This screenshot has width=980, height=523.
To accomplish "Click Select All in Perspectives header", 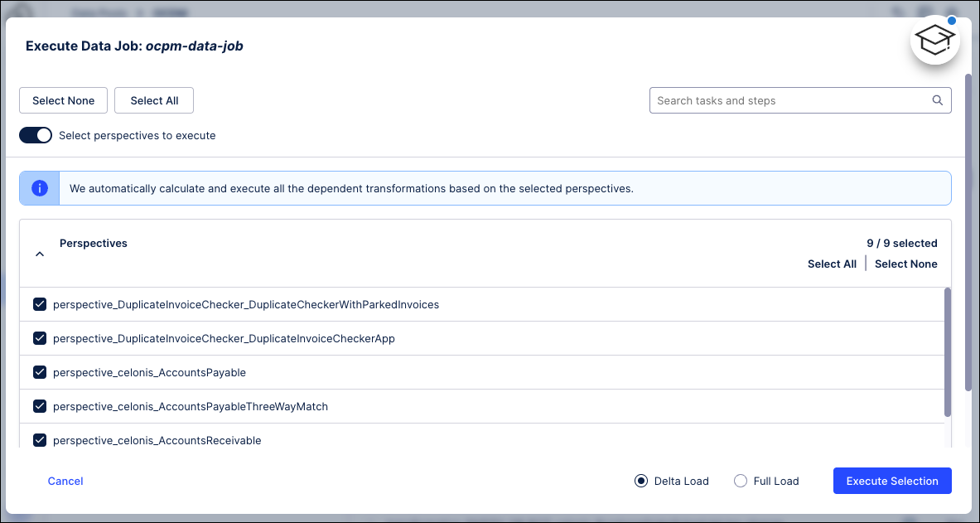I will (x=832, y=264).
